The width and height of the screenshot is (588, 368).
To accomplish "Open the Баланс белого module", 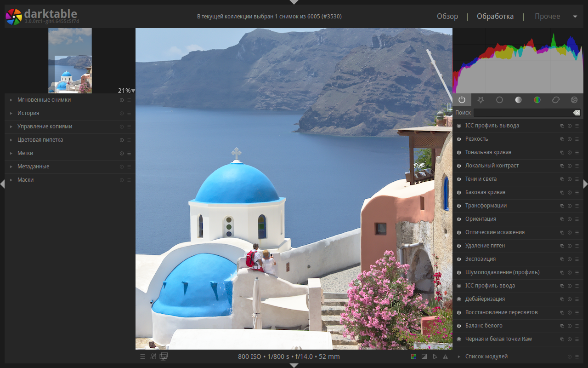I will pyautogui.click(x=518, y=326).
